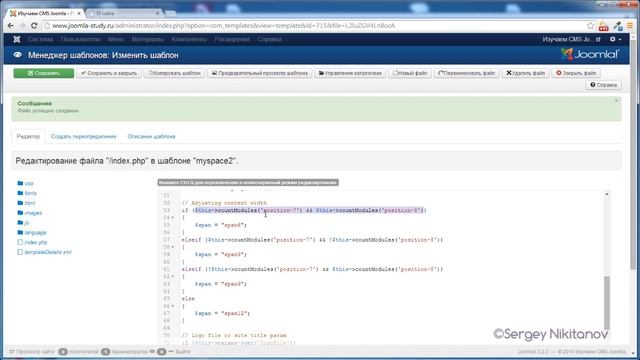Click the browser Back arrow
This screenshot has width=640, height=360.
11,26
